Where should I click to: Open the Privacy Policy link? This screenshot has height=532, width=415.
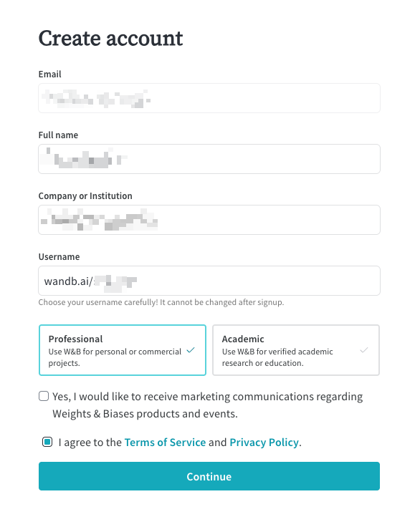[264, 442]
